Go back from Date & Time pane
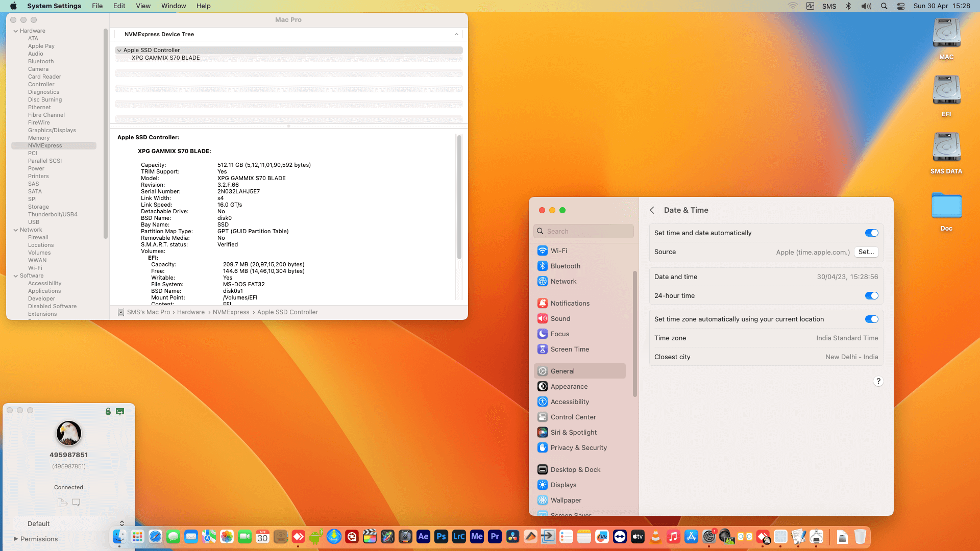 coord(652,210)
